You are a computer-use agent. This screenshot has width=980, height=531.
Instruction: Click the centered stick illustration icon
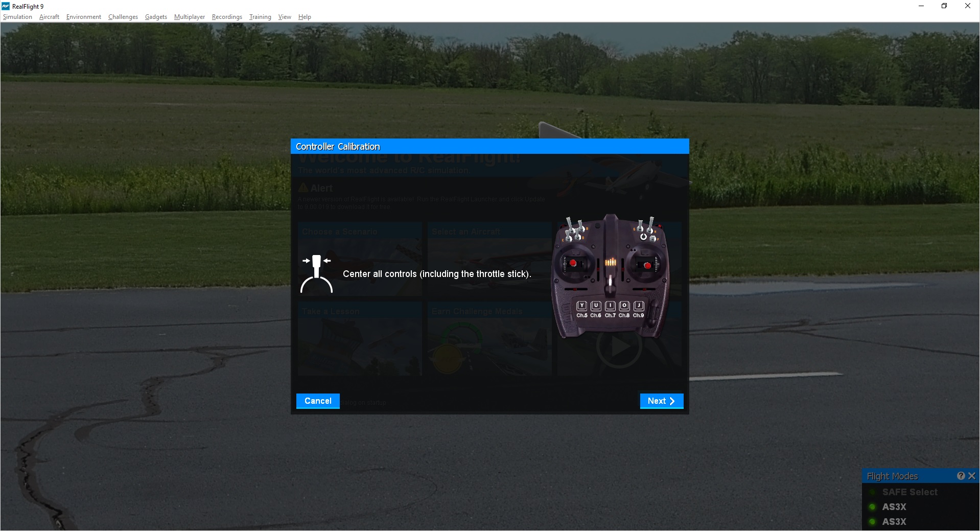tap(317, 273)
